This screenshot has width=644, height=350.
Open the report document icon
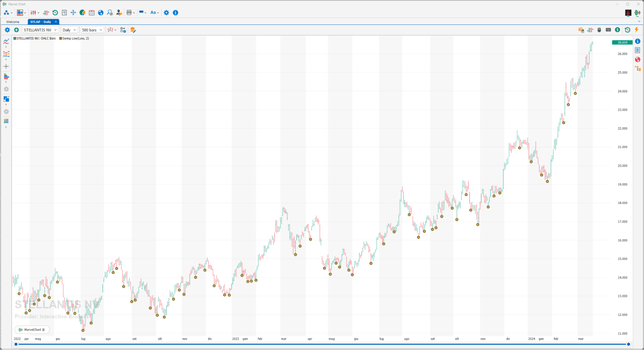(x=64, y=13)
